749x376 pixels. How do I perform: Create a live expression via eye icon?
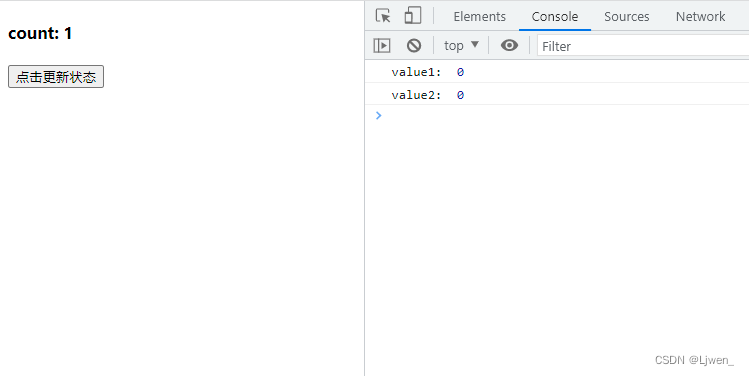click(509, 45)
